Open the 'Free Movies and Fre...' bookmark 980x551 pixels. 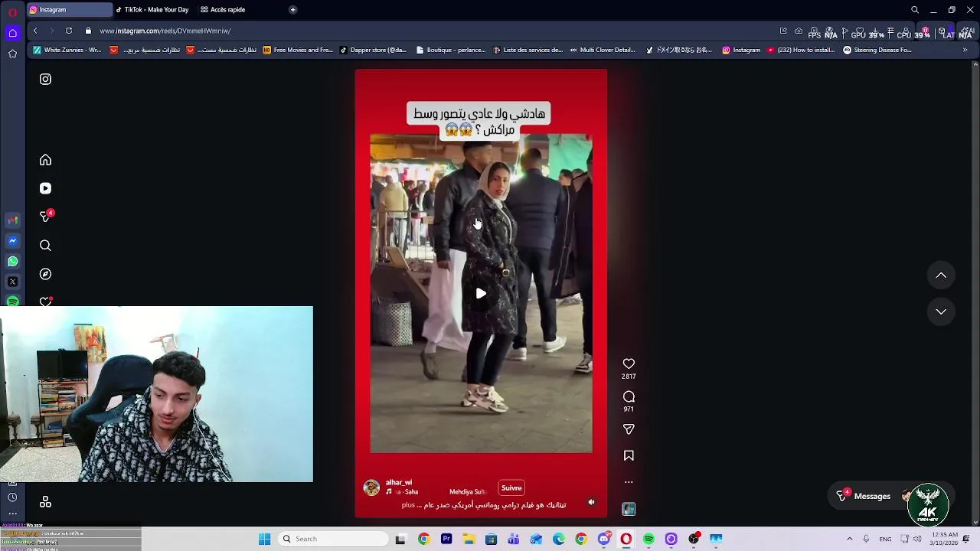click(298, 51)
